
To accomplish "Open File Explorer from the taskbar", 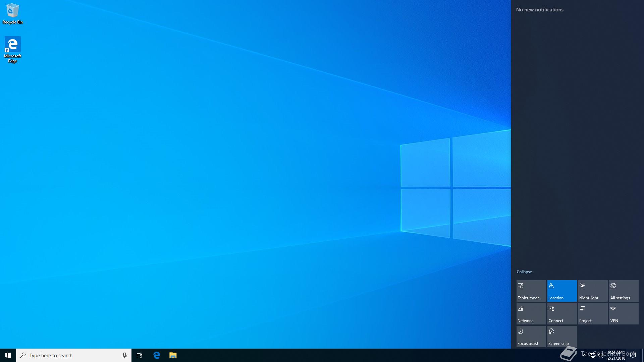I will (x=173, y=355).
